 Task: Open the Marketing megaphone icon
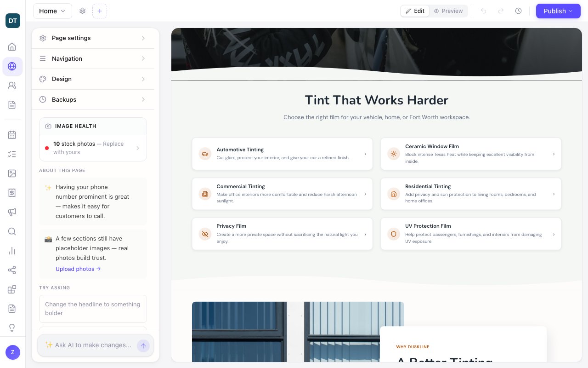pyautogui.click(x=12, y=212)
